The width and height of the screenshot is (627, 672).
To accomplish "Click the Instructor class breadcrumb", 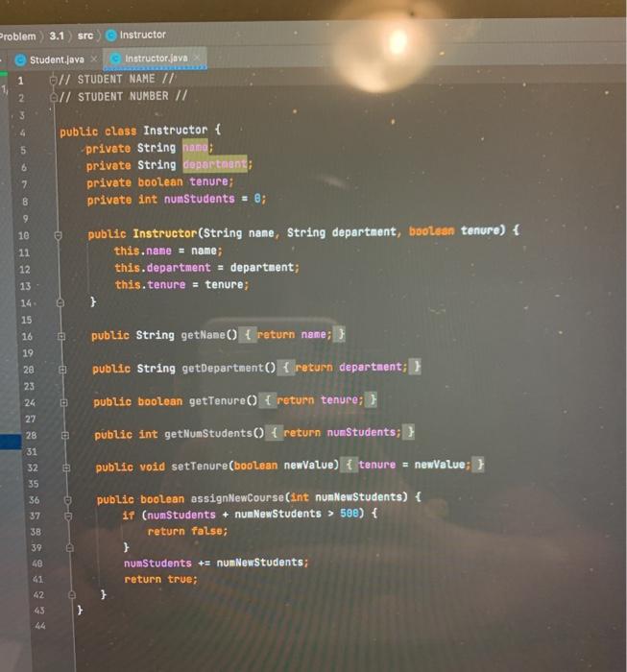I will 142,35.
